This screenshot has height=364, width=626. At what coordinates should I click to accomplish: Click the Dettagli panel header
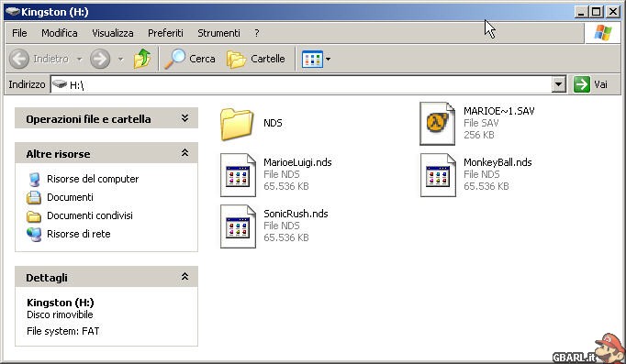(x=106, y=277)
